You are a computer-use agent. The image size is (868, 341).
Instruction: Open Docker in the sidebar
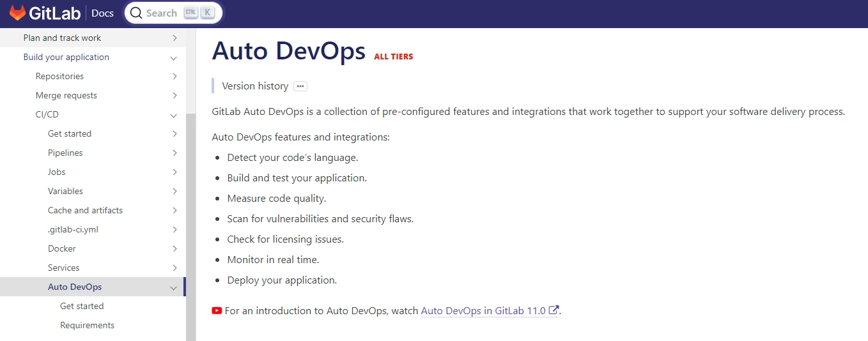[62, 248]
